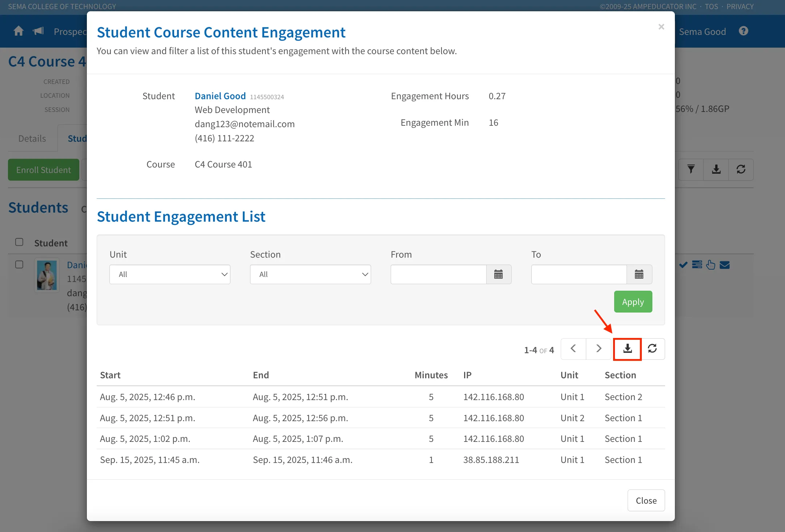This screenshot has height=532, width=785.
Task: Click the envelope email icon in student row
Action: pos(725,265)
